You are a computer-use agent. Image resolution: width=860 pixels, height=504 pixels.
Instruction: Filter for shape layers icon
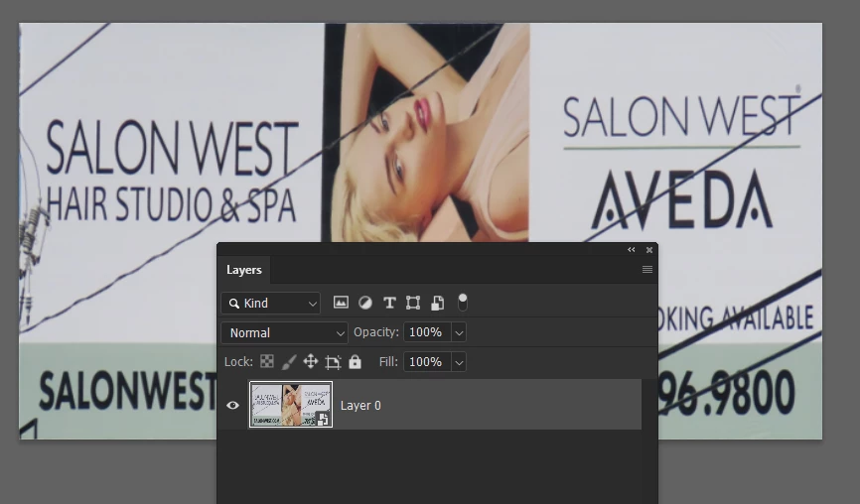tap(413, 303)
